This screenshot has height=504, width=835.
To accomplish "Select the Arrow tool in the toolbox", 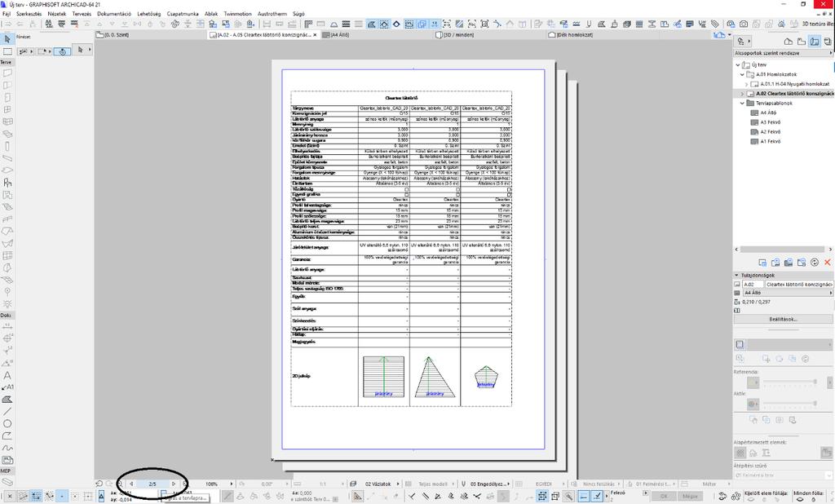I will click(x=7, y=39).
